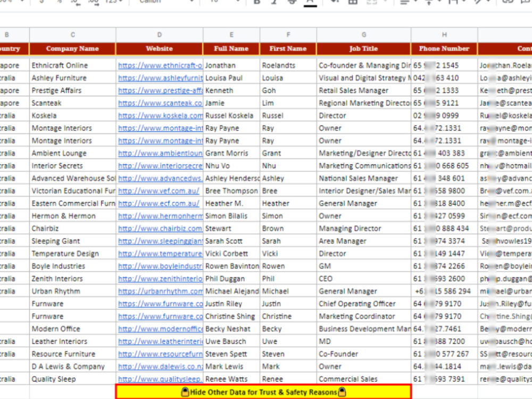
Task: Select column H header letter
Action: point(444,35)
